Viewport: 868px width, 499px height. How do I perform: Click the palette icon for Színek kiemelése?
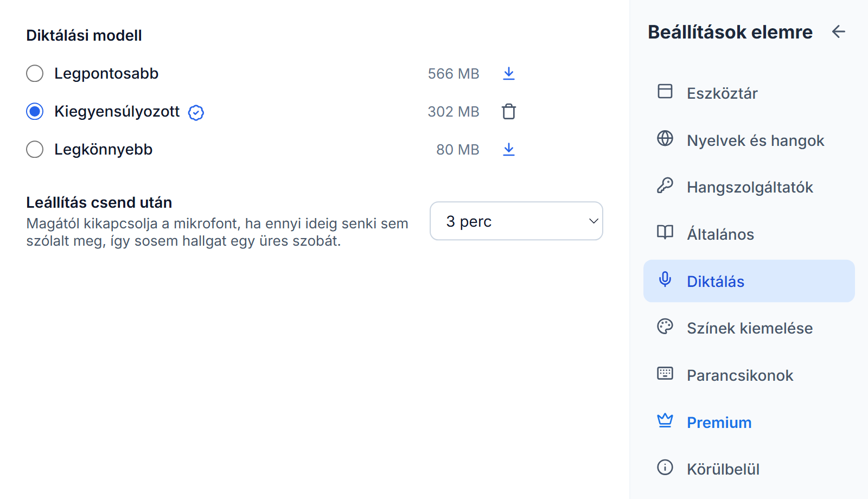[x=665, y=326]
